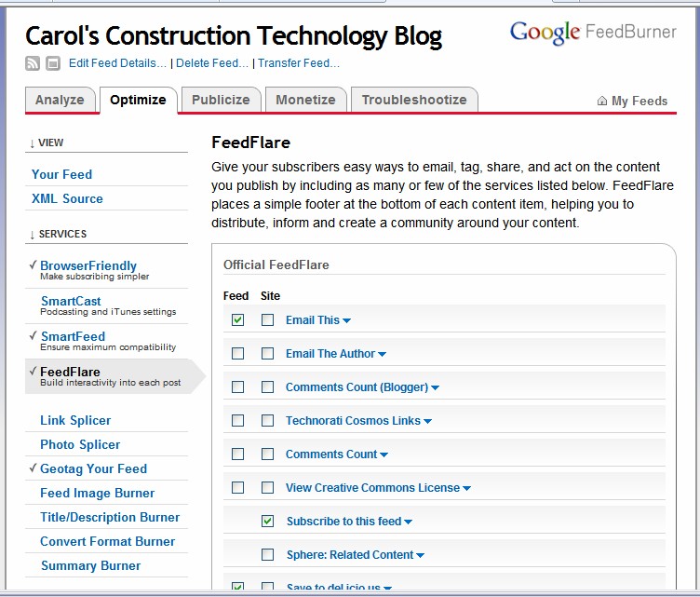Click the orange RSS feed icon

point(33,63)
